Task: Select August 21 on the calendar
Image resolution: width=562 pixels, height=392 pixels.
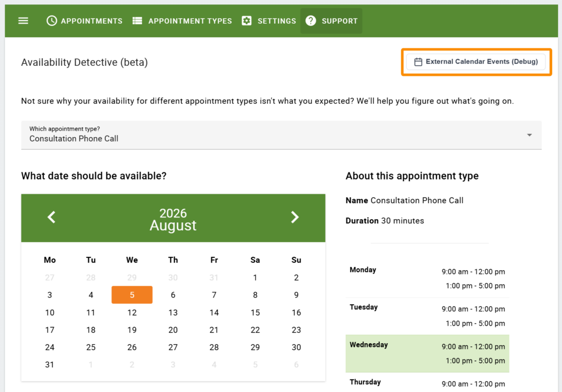Action: click(214, 330)
